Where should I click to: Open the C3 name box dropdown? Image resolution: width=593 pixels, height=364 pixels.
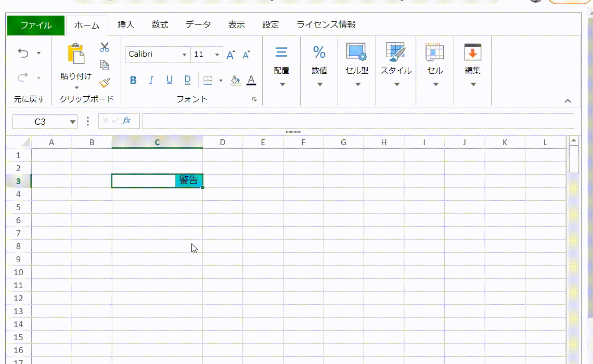click(x=72, y=122)
